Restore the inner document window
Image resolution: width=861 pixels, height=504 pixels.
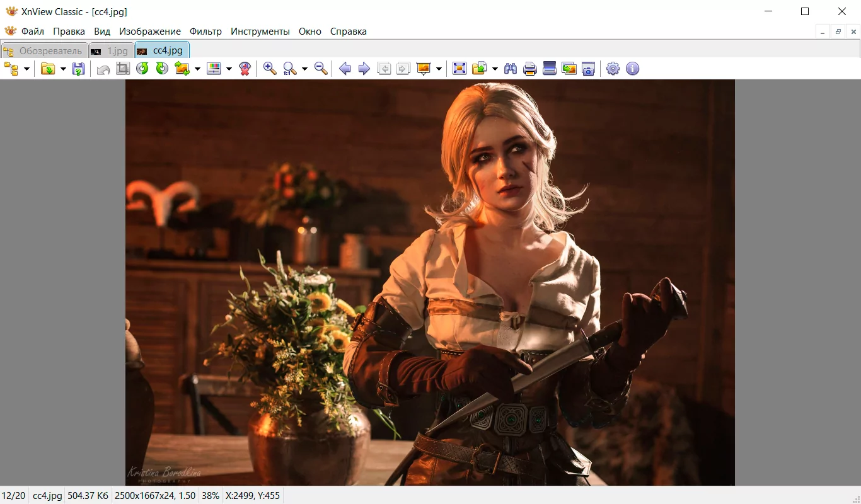838,31
